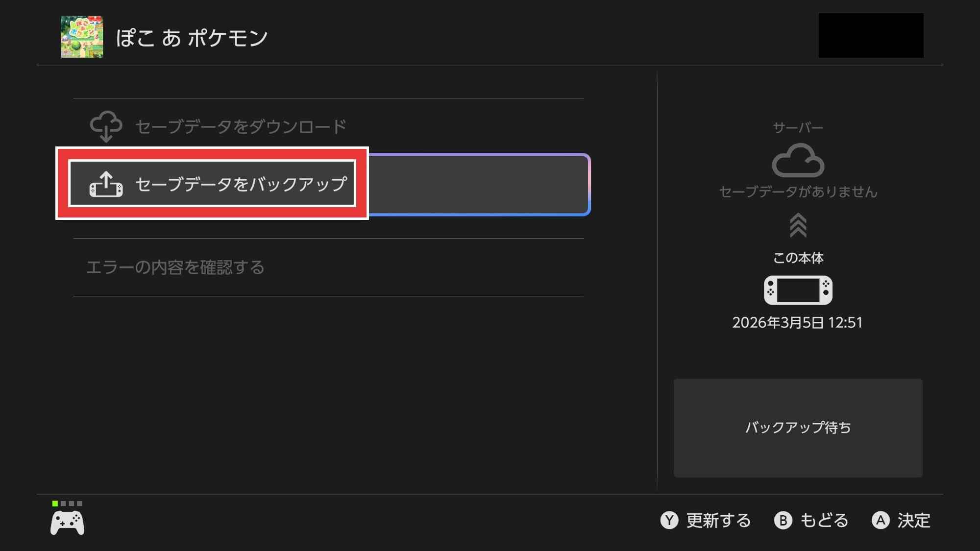Image resolution: width=980 pixels, height=551 pixels.
Task: Click the ぽこ あ ポケモン title text
Action: point(192,38)
